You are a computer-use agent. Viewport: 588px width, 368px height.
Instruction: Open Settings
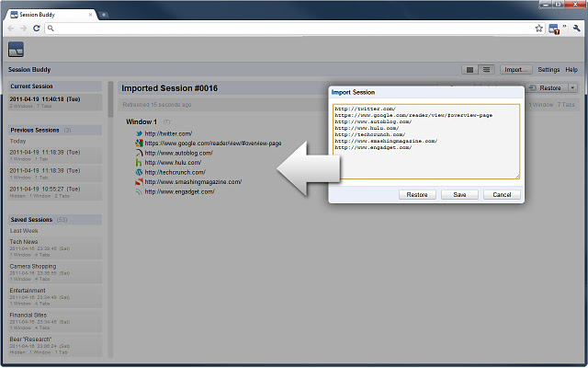point(548,70)
